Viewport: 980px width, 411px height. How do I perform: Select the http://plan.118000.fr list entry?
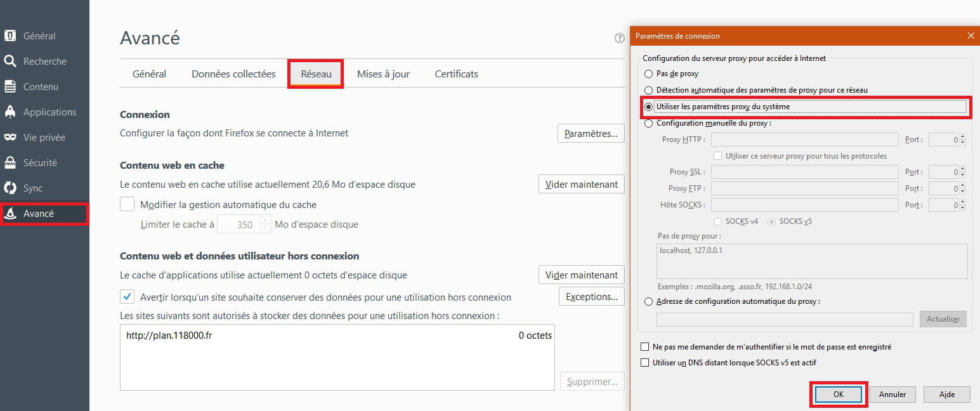tap(337, 336)
